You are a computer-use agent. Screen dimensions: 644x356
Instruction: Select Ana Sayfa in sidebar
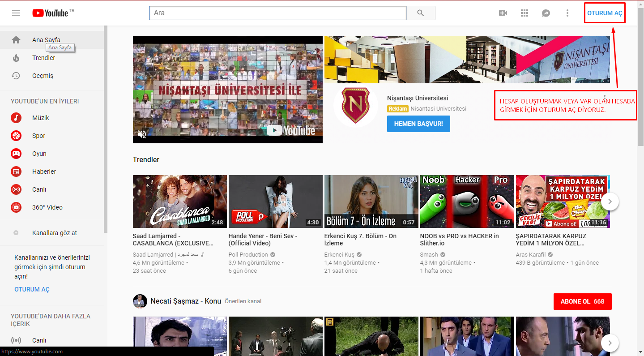pos(52,40)
